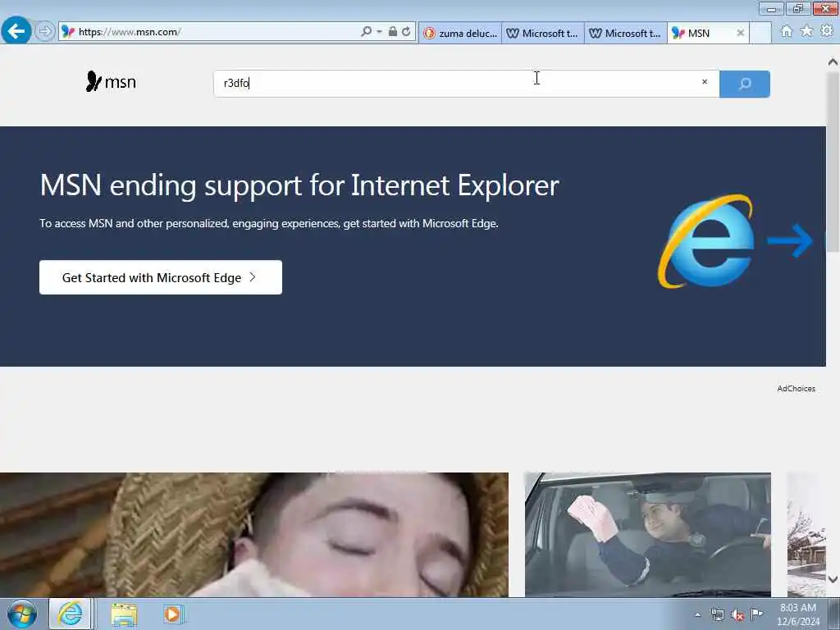Click the muted volume tray icon
The width and height of the screenshot is (840, 630).
pyautogui.click(x=737, y=615)
